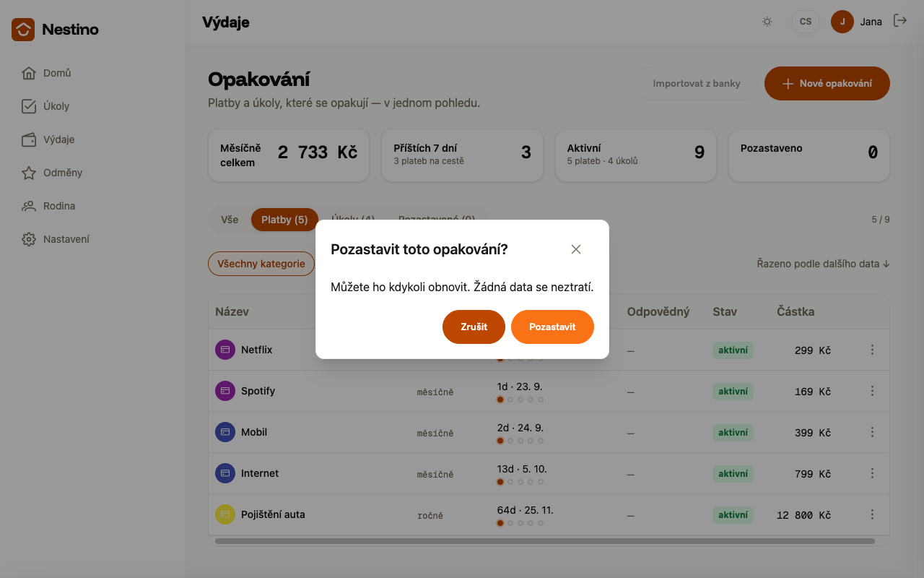This screenshot has height=578, width=924.
Task: Switch language with the CS button
Action: click(806, 22)
